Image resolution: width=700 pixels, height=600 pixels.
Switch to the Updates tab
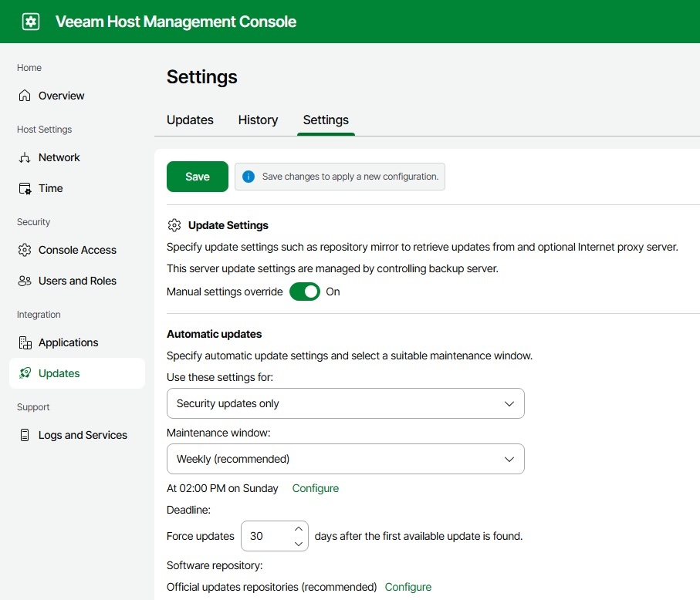point(190,120)
